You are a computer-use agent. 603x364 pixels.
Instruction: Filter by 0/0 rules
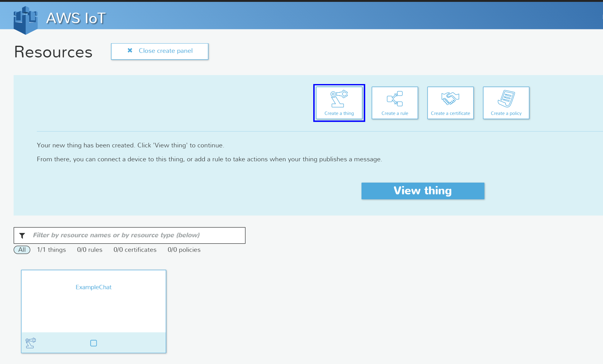[x=90, y=250]
